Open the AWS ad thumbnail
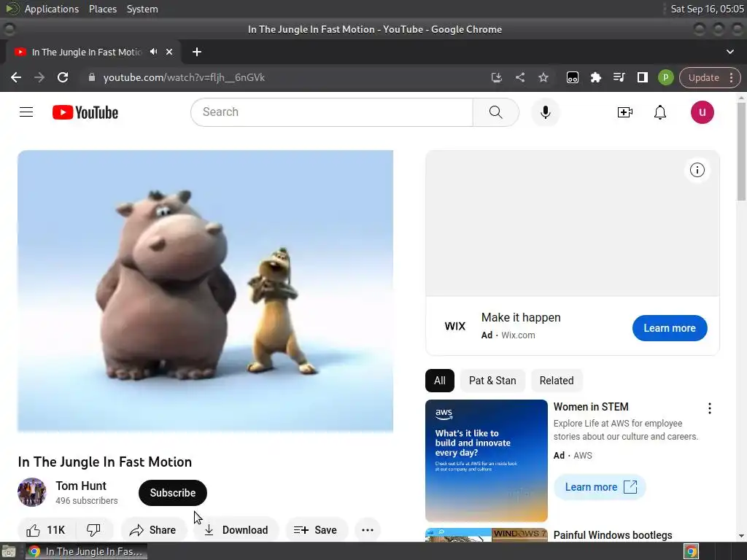 [487, 461]
